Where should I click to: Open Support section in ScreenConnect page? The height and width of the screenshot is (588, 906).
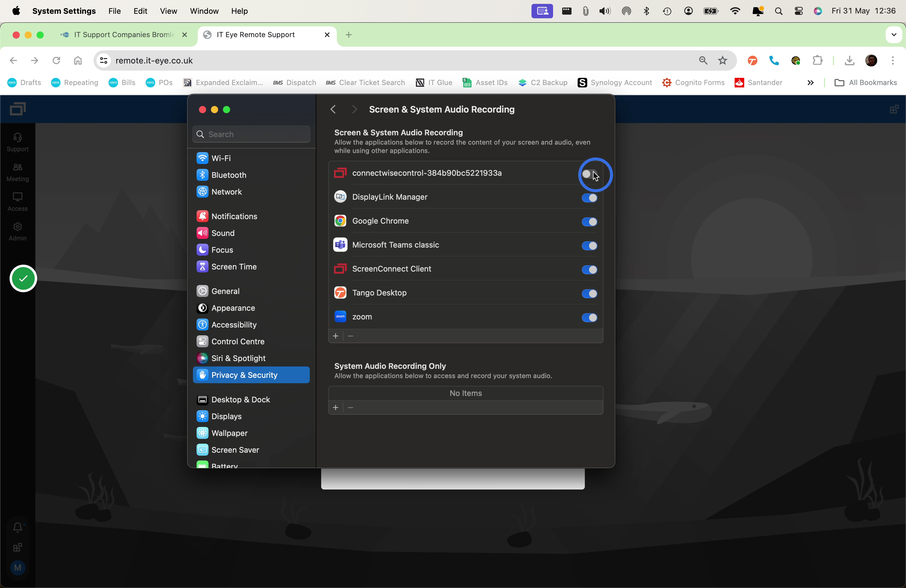coord(17,142)
